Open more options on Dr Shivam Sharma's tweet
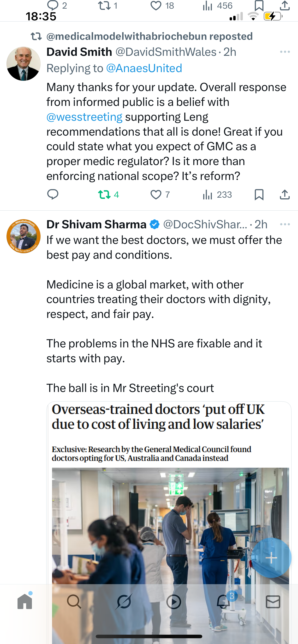Viewport: 298px width, 644px height. tap(285, 224)
